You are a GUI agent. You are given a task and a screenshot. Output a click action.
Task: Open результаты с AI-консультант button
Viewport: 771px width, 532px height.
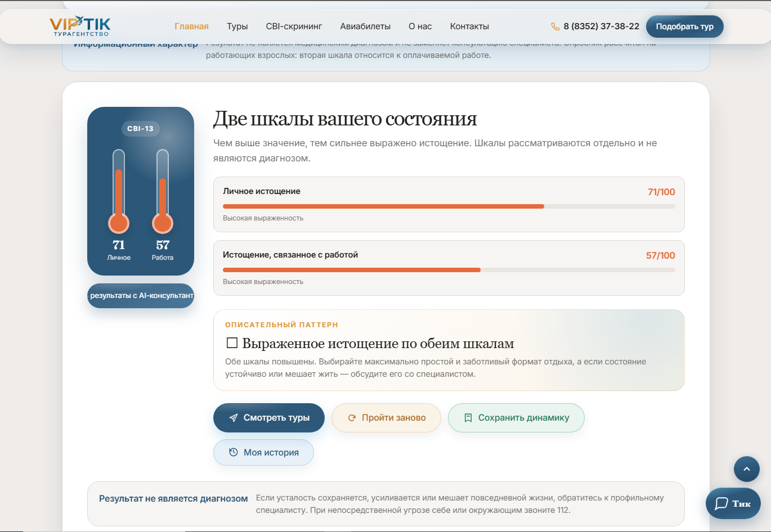click(141, 296)
